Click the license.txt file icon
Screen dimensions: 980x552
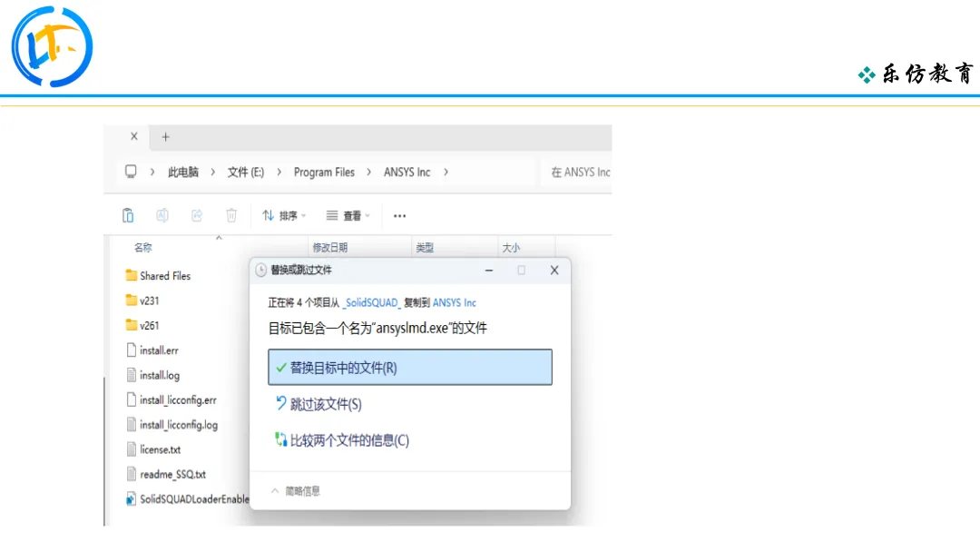click(132, 449)
